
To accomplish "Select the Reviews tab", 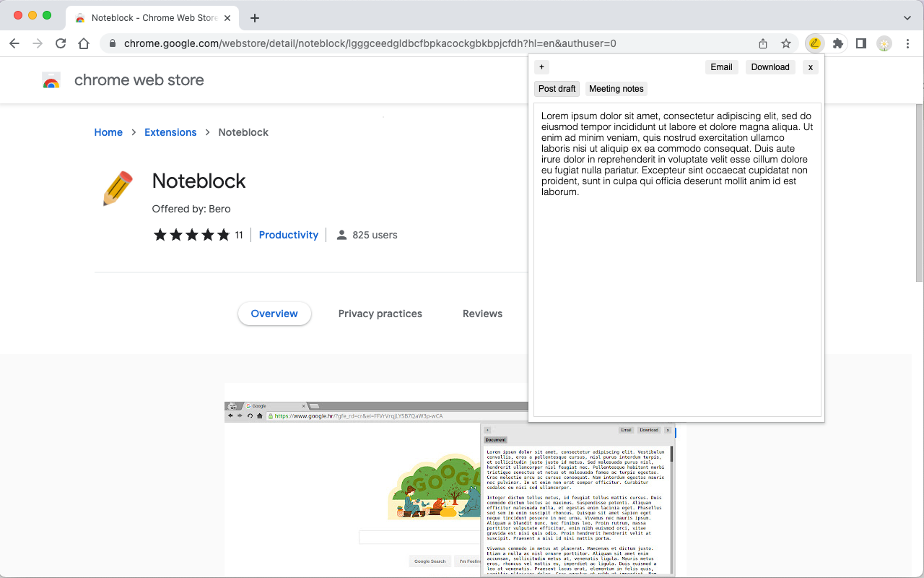I will (x=482, y=314).
